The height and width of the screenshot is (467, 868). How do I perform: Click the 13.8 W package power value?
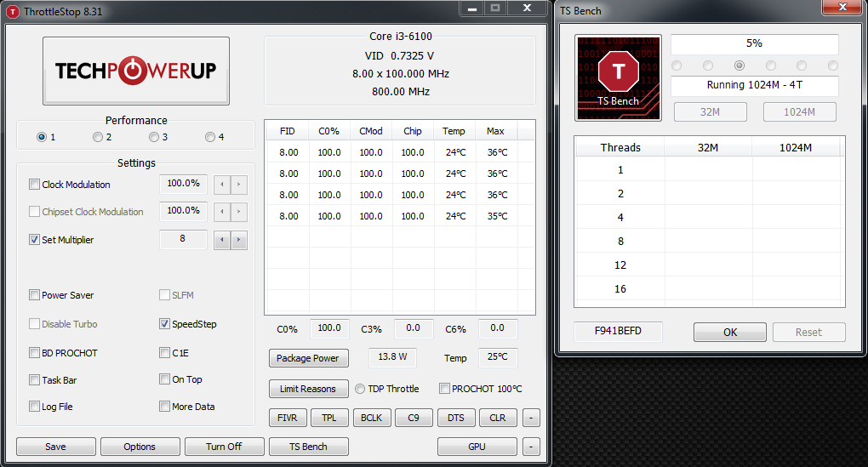392,357
